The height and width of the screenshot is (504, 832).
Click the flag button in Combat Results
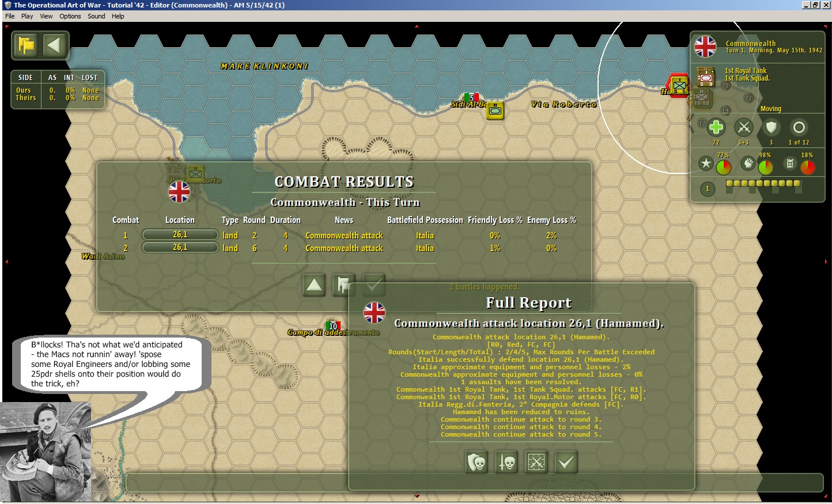344,285
